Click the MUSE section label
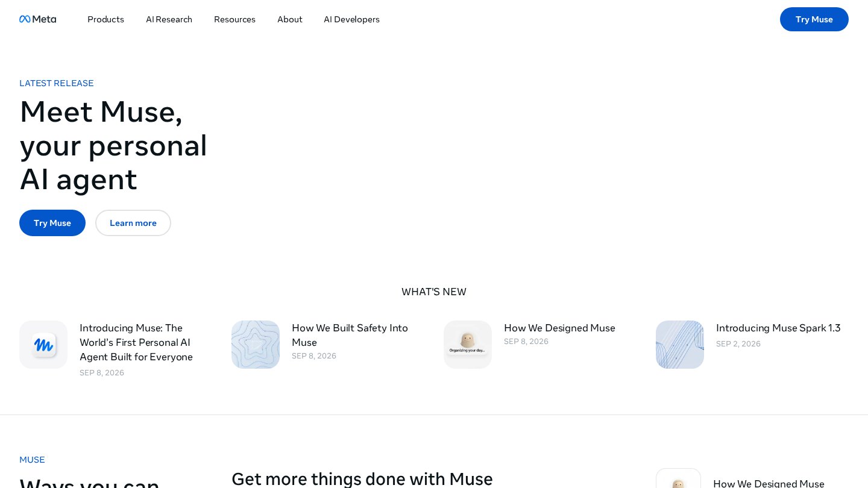 point(32,460)
